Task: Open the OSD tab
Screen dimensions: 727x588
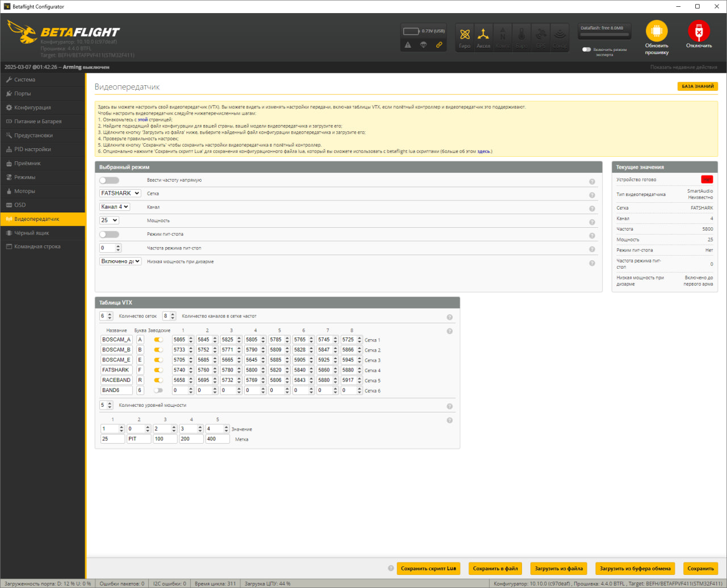Action: (43, 205)
